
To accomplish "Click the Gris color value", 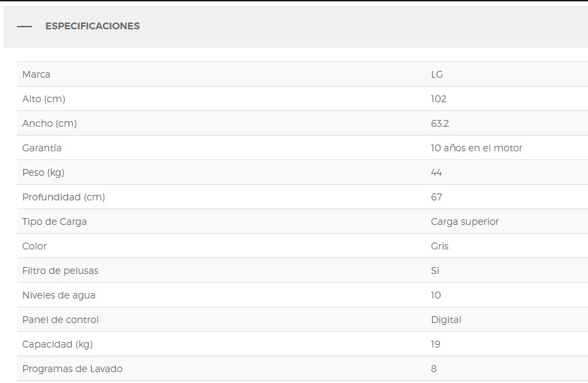I will 440,246.
